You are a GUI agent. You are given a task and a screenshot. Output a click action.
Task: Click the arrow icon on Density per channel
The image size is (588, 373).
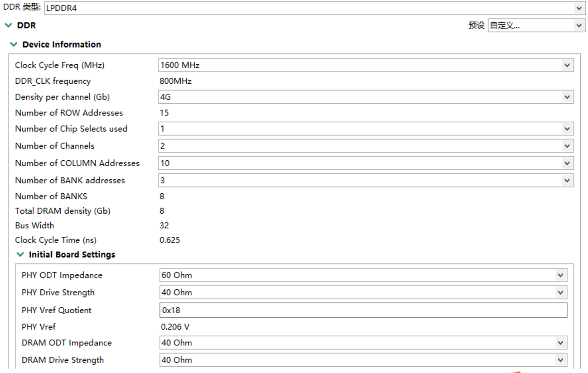tap(567, 96)
